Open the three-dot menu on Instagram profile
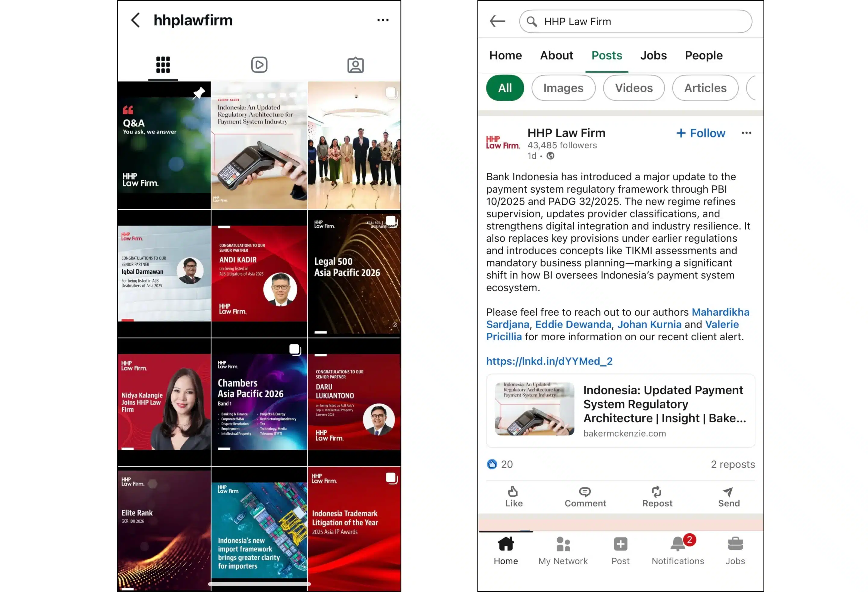The image size is (868, 592). tap(382, 20)
